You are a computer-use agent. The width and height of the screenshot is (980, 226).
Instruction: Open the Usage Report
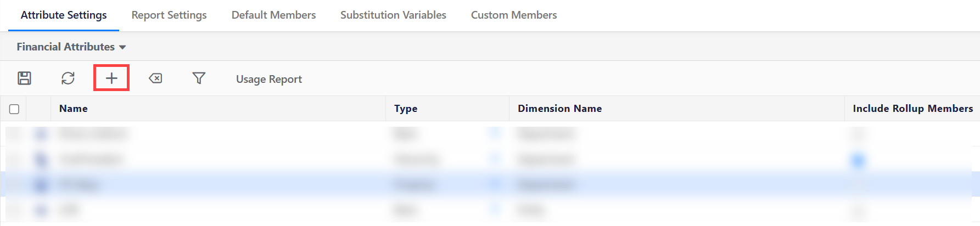pos(268,79)
